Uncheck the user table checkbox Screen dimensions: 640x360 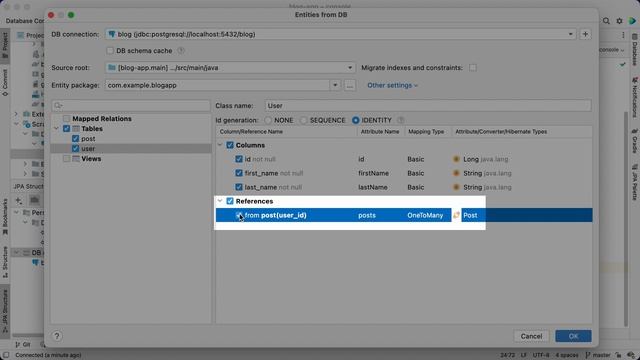(x=76, y=149)
